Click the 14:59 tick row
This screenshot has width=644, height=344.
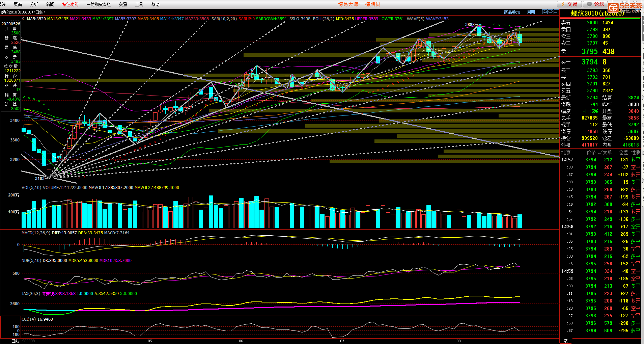600,271
